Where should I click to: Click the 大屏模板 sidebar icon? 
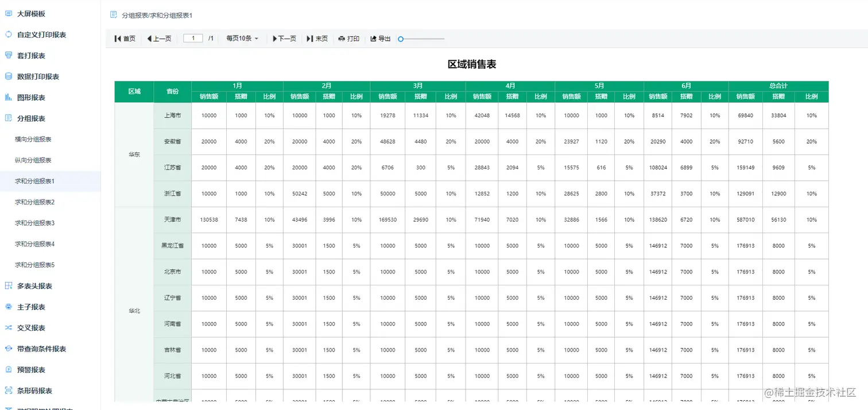(x=9, y=13)
